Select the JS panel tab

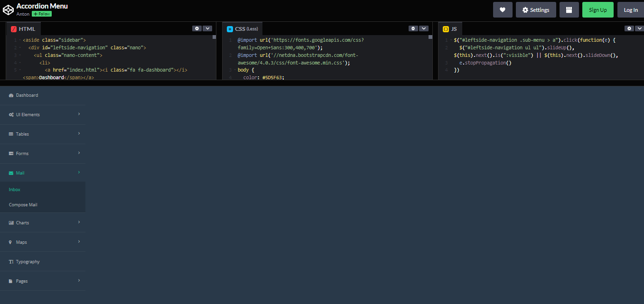450,28
